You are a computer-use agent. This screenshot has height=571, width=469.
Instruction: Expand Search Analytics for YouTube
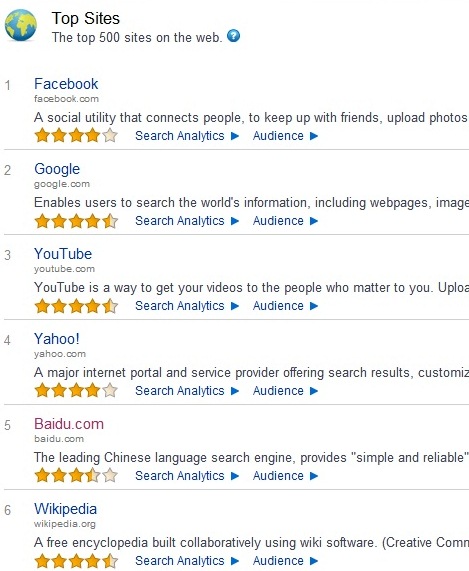tap(187, 306)
